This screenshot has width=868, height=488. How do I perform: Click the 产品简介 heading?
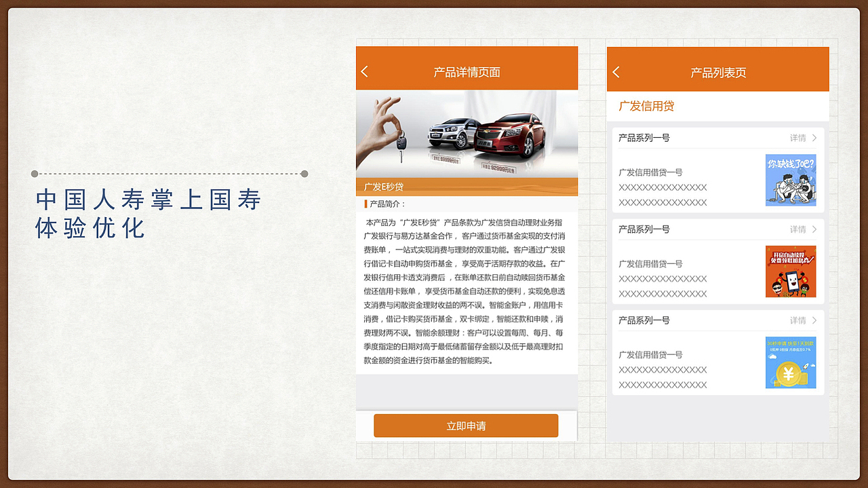tap(387, 204)
